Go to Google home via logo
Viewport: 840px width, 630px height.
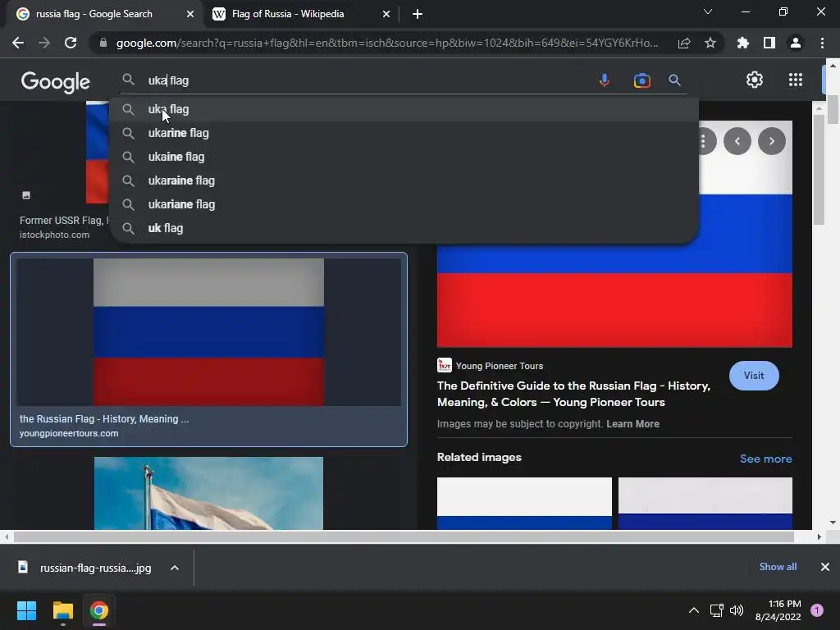tap(56, 81)
